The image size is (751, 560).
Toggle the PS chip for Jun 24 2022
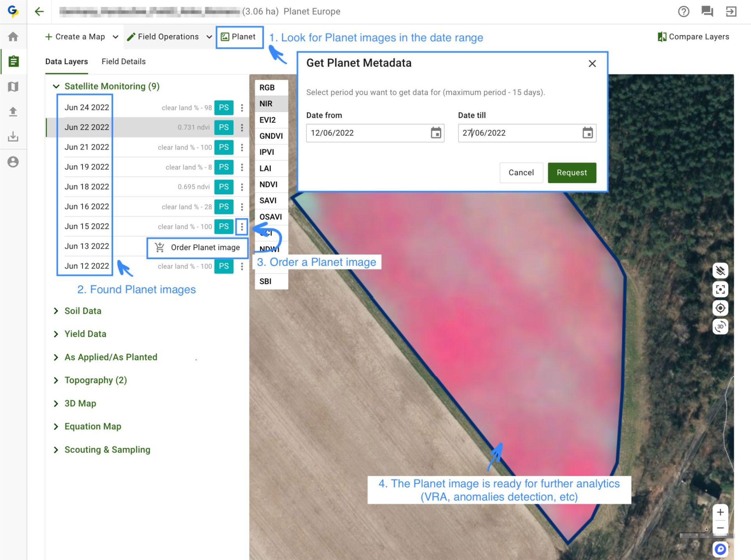pos(223,108)
